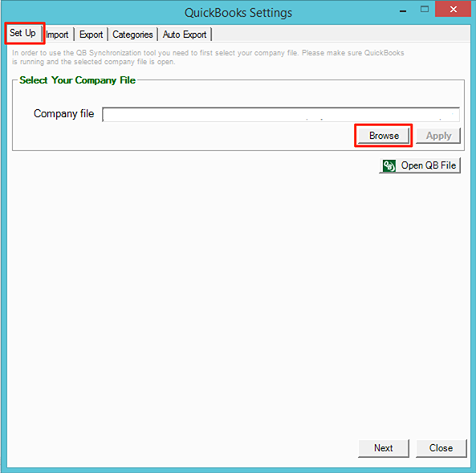
Task: Click the QuickBooks Settings title bar text
Action: pyautogui.click(x=238, y=13)
